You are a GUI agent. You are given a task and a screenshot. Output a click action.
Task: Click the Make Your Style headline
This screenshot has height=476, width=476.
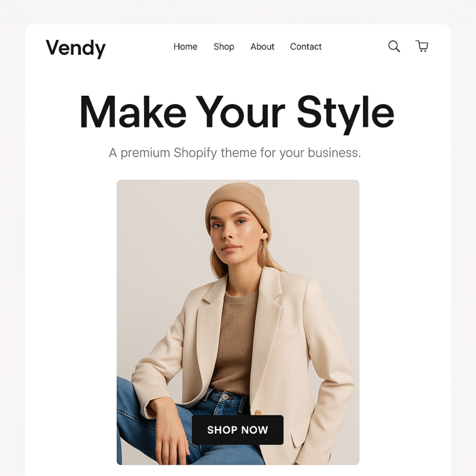pos(237,112)
